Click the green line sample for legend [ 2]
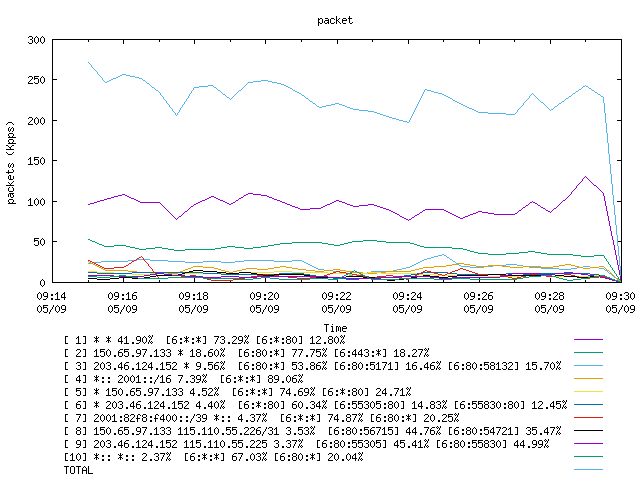 point(588,353)
